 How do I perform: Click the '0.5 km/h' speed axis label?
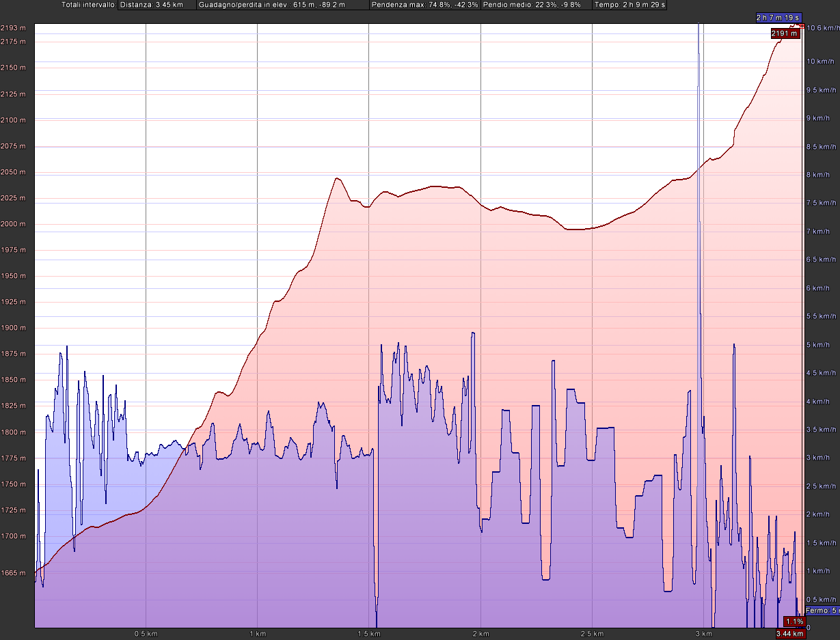[822, 600]
